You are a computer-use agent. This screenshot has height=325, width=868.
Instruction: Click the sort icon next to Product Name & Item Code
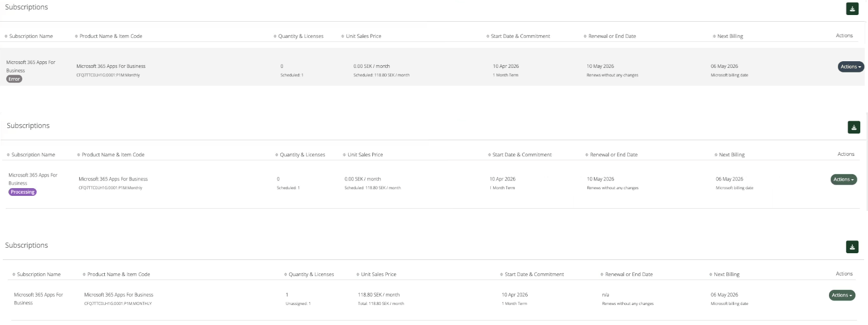pyautogui.click(x=76, y=36)
